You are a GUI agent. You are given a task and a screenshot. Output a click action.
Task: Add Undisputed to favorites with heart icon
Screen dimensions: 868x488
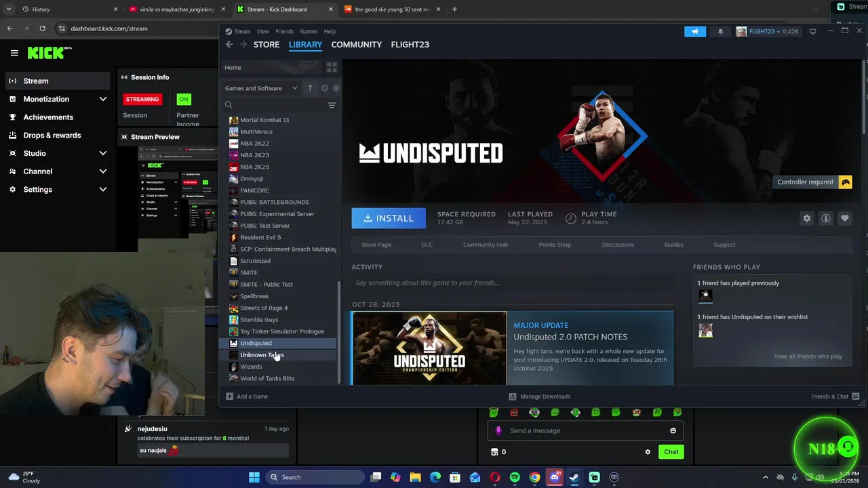pyautogui.click(x=844, y=218)
